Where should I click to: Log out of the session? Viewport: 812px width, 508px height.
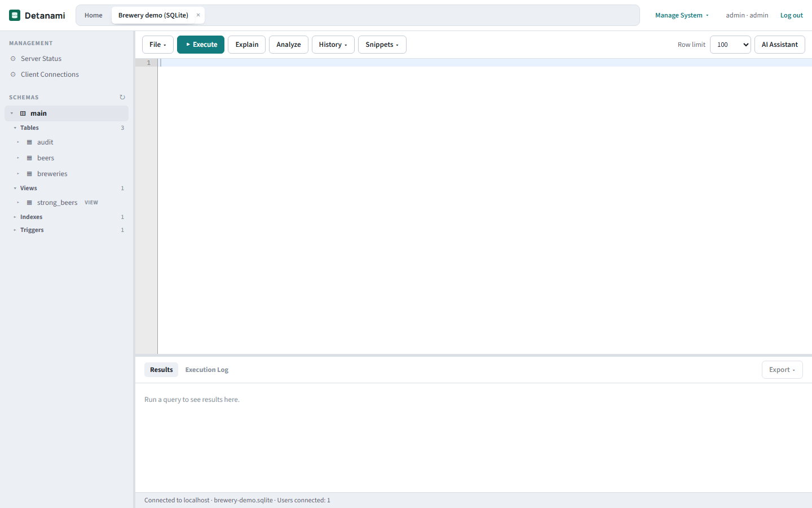click(792, 15)
